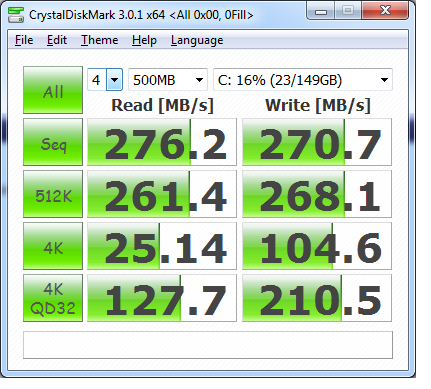Open the File menu

[x=24, y=40]
